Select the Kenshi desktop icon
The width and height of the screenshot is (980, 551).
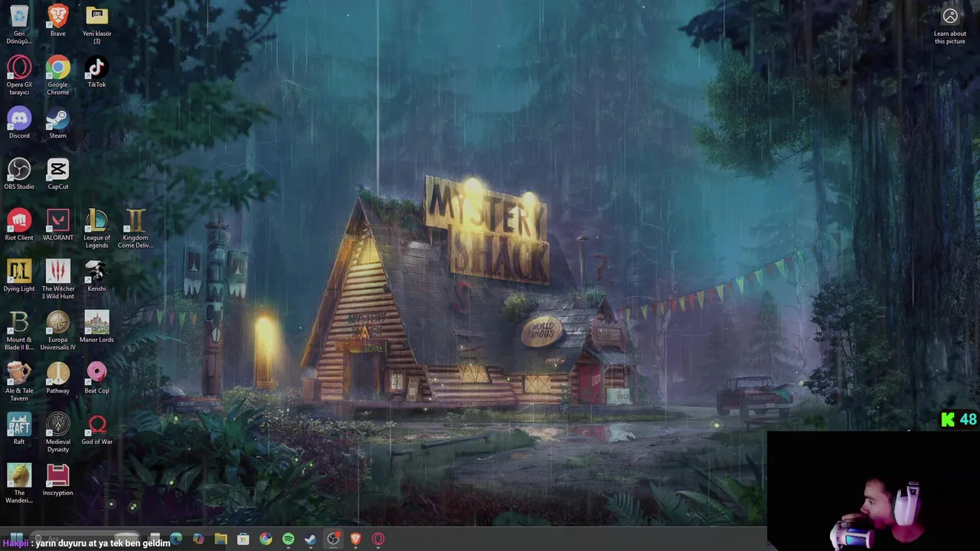coord(96,275)
